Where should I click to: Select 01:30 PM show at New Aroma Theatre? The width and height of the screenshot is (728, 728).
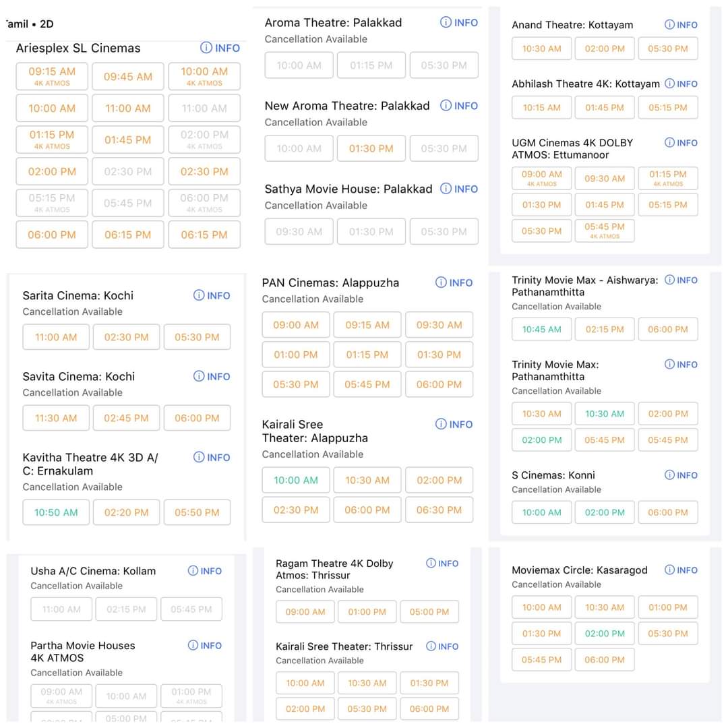pyautogui.click(x=371, y=148)
